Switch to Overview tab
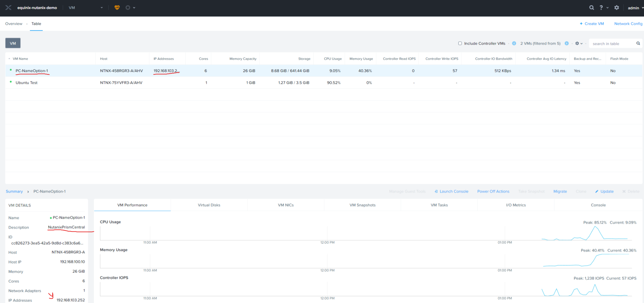The height and width of the screenshot is (303, 644). click(x=14, y=24)
